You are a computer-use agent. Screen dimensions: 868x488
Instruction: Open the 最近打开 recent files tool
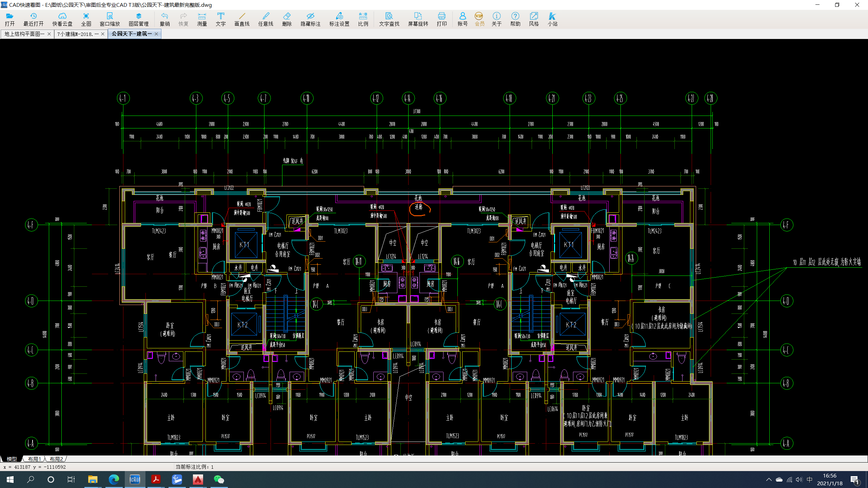point(34,19)
